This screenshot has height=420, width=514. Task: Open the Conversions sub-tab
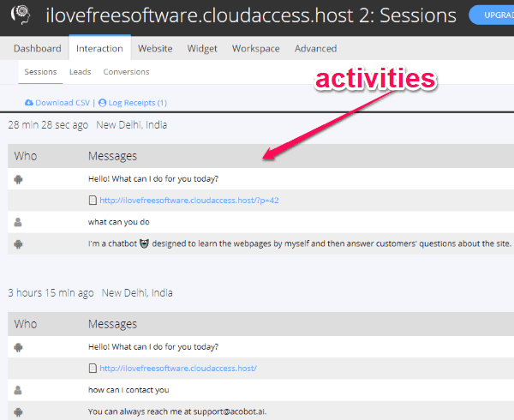pos(126,72)
